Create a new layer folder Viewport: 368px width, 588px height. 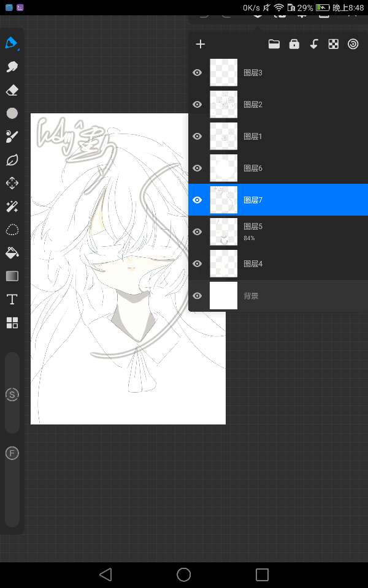click(274, 44)
